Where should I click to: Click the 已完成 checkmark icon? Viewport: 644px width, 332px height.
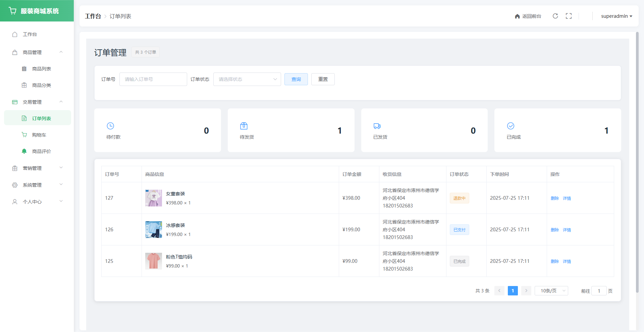[511, 126]
